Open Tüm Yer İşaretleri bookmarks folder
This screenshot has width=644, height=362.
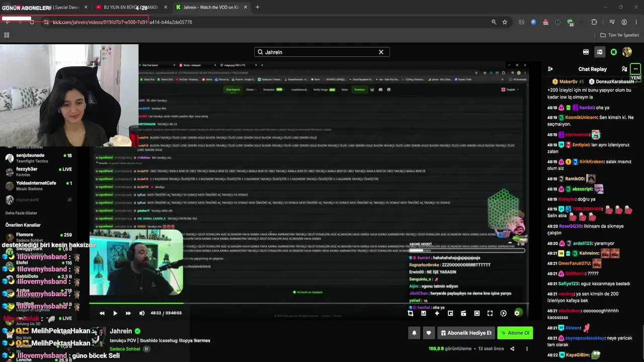(620, 35)
